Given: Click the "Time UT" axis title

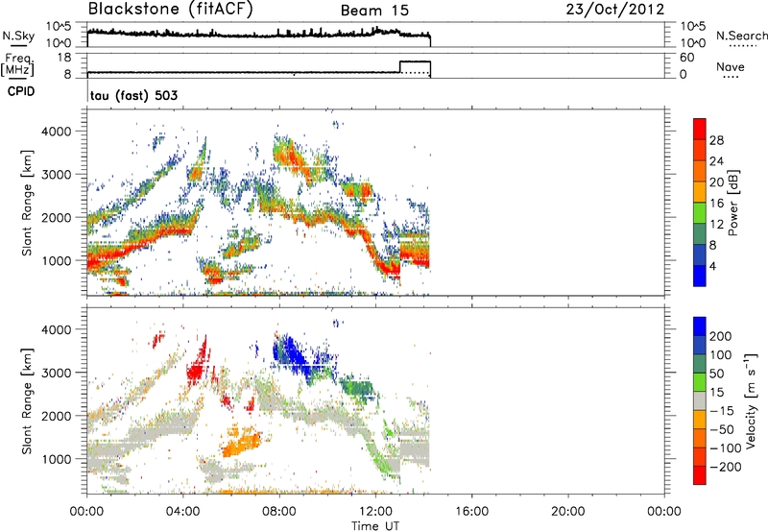Looking at the screenshot, I should 375,525.
